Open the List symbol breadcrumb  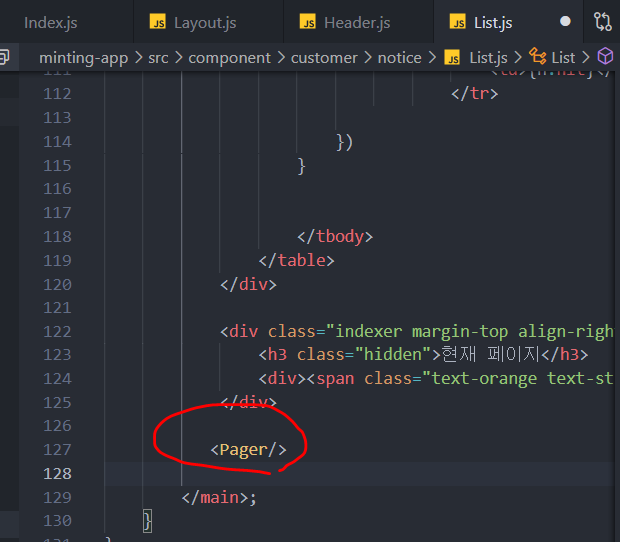pos(563,58)
